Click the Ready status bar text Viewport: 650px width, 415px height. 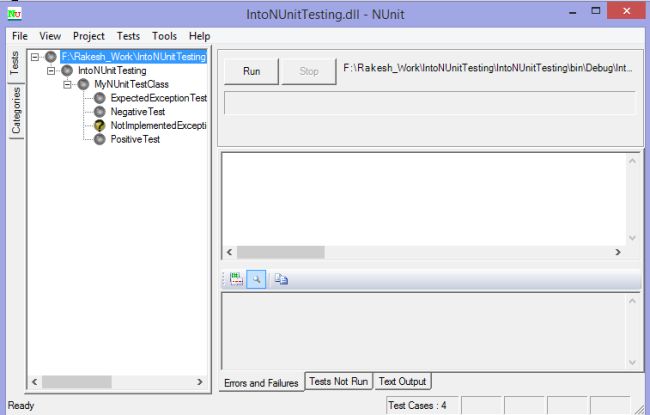point(21,405)
